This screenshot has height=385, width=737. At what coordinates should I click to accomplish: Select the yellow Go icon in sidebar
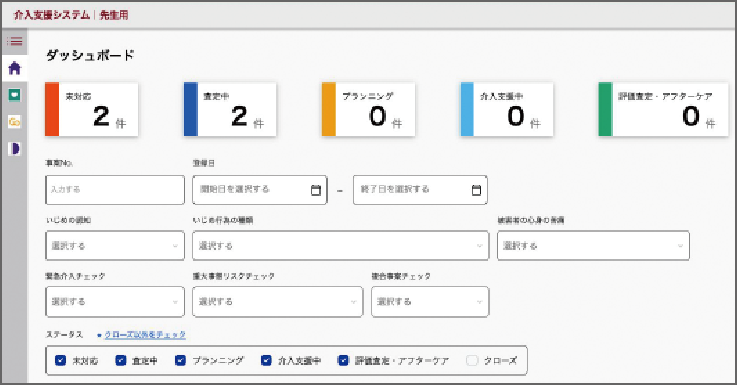[x=15, y=122]
